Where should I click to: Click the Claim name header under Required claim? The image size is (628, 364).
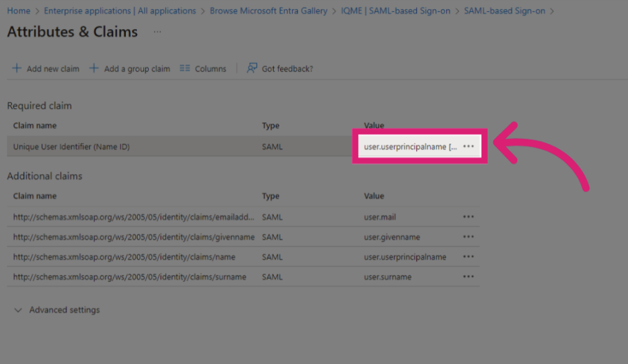(35, 125)
